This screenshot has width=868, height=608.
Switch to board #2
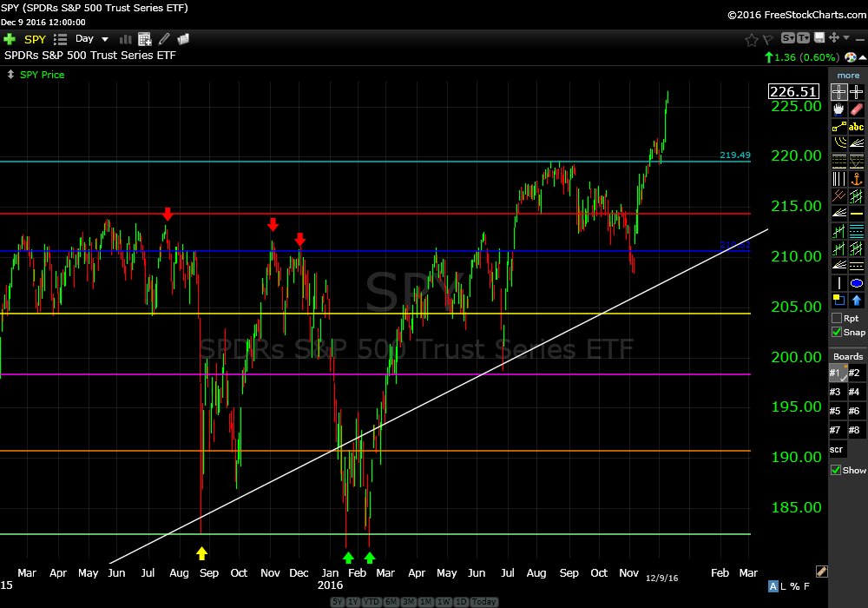click(x=856, y=373)
